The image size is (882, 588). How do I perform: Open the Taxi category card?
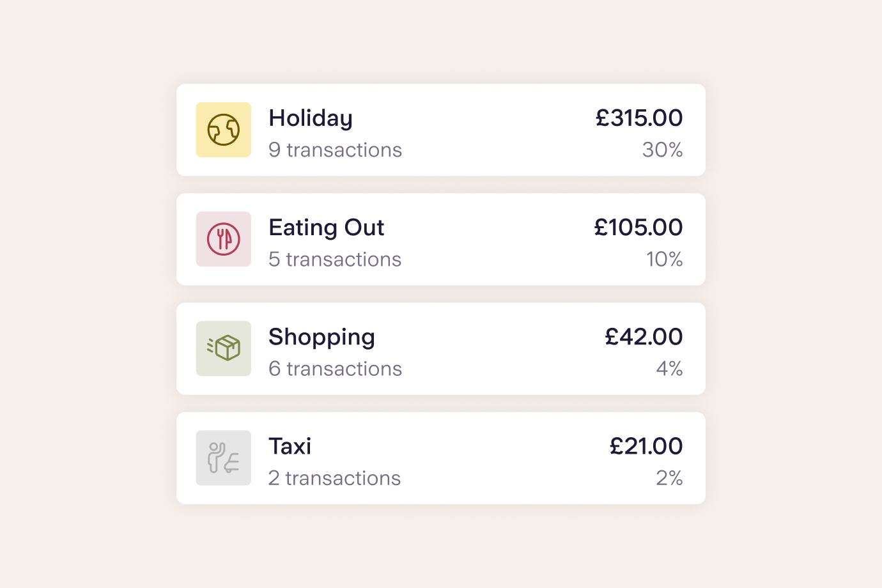(441, 458)
